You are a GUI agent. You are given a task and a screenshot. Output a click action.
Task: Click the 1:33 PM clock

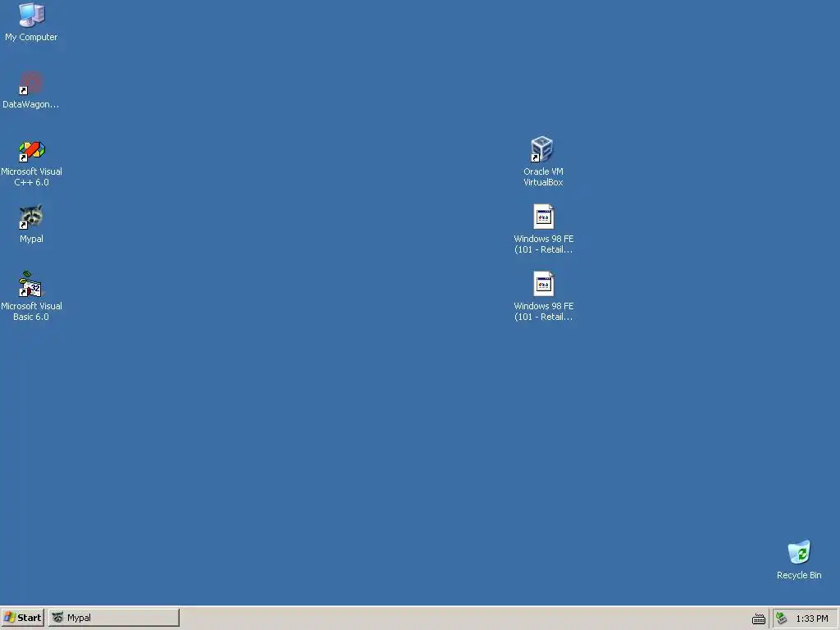coord(811,619)
